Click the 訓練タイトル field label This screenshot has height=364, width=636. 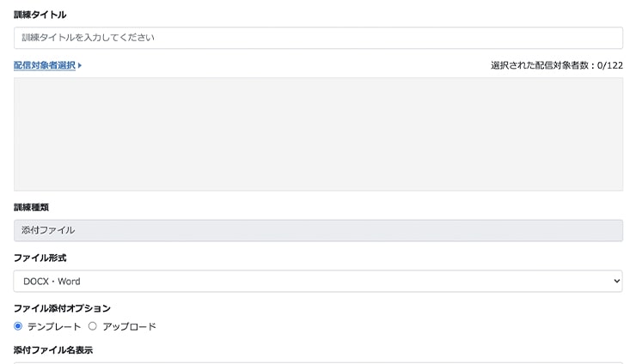[x=40, y=15]
